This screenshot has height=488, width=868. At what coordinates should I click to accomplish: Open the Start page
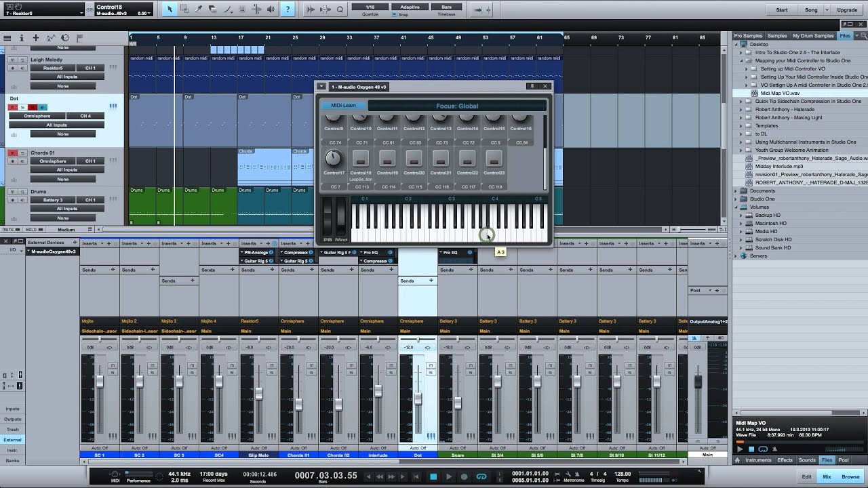point(782,10)
